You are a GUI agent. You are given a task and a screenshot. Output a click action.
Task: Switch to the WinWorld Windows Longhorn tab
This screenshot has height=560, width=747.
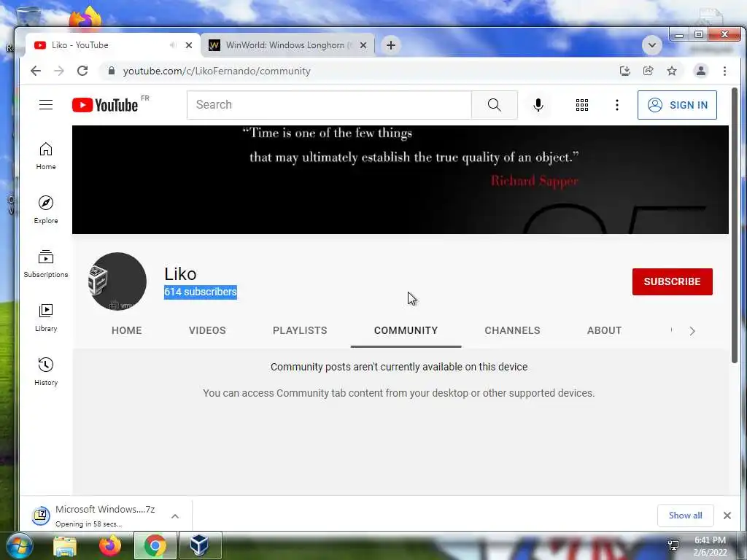pyautogui.click(x=287, y=45)
